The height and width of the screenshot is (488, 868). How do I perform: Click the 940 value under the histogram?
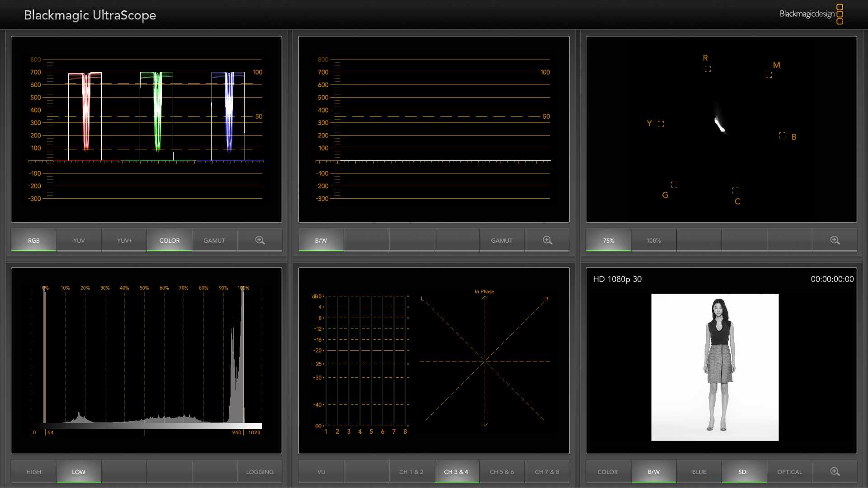pyautogui.click(x=236, y=432)
